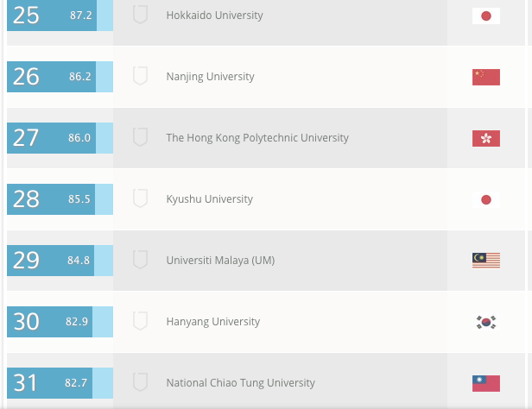Click the shield icon beside Hokkaido University
This screenshot has height=409, width=532.
140,15
